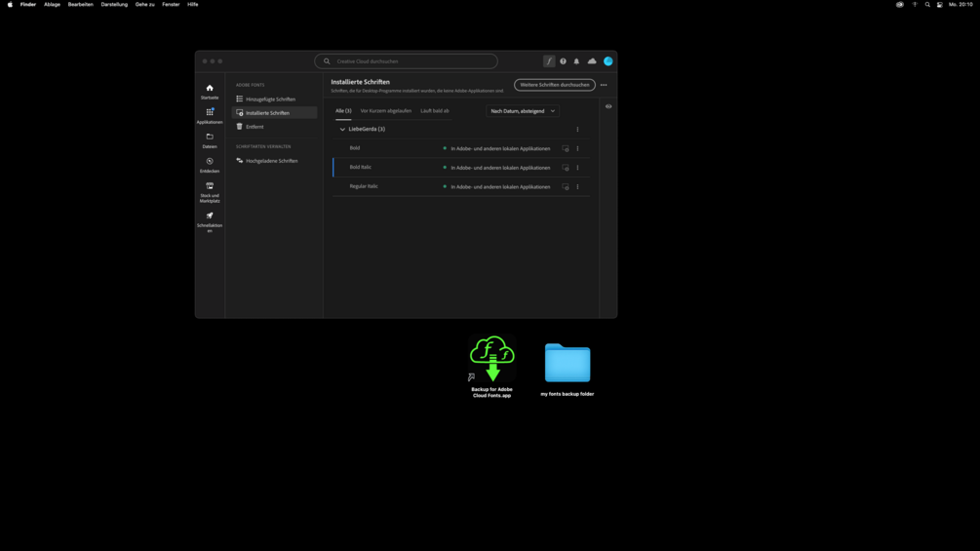980x551 pixels.
Task: Switch to Vor Kurzem abgelaufen tab
Action: [385, 110]
